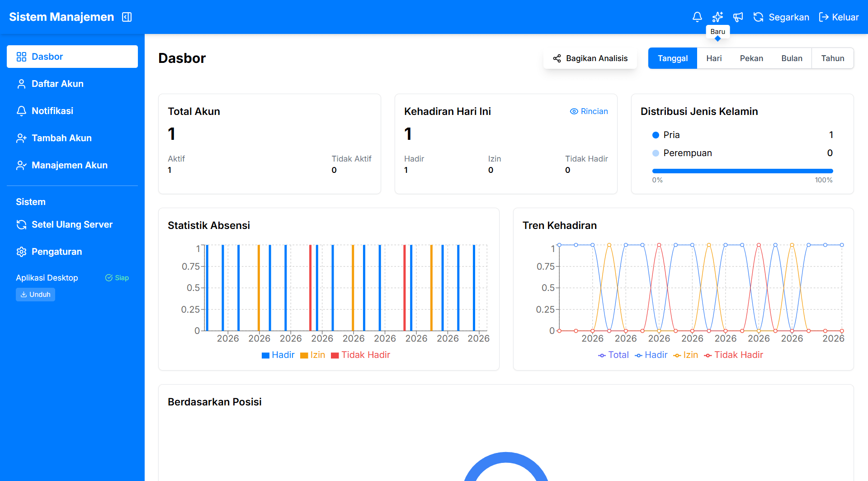Open the Bulan time filter
This screenshot has height=481, width=868.
(792, 58)
